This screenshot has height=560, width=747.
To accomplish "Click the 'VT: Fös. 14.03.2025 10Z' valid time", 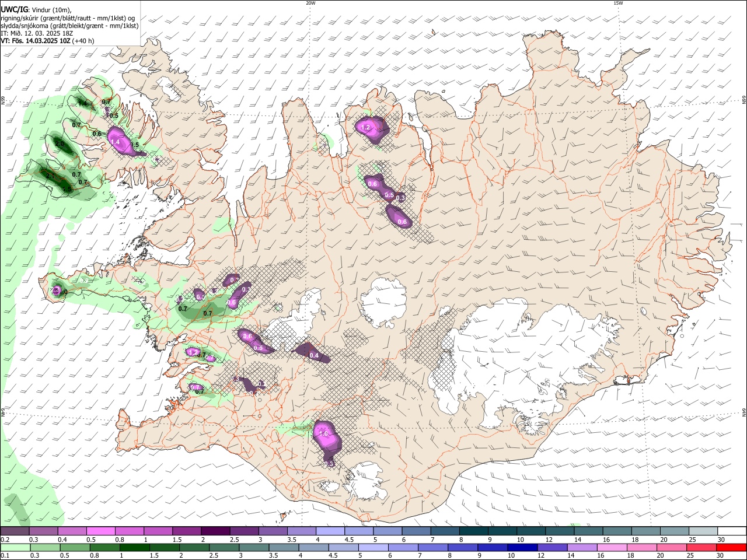I will 36,41.
